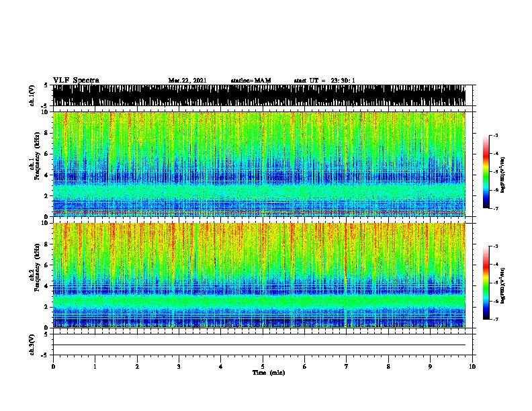Click the ch.1(V) waveform strip at top
This screenshot has height=411, width=532.
click(259, 95)
